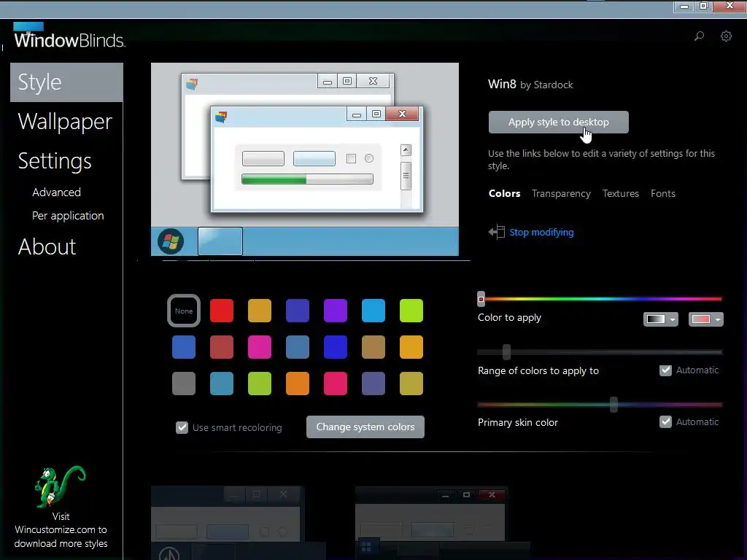The width and height of the screenshot is (747, 560).
Task: Select the None color swatch
Action: click(x=184, y=311)
